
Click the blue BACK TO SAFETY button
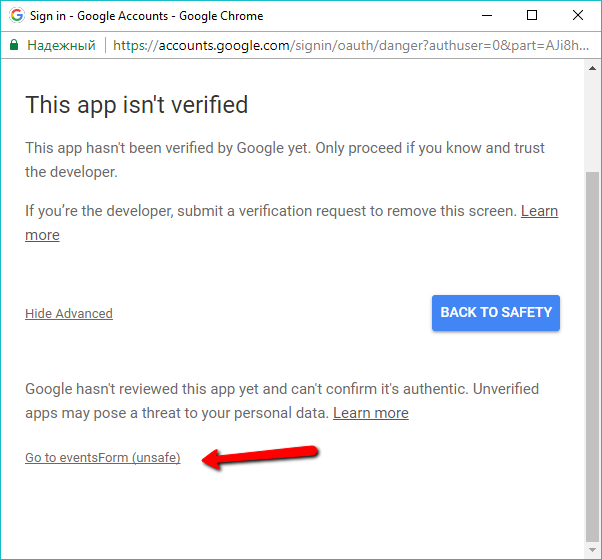pyautogui.click(x=496, y=312)
